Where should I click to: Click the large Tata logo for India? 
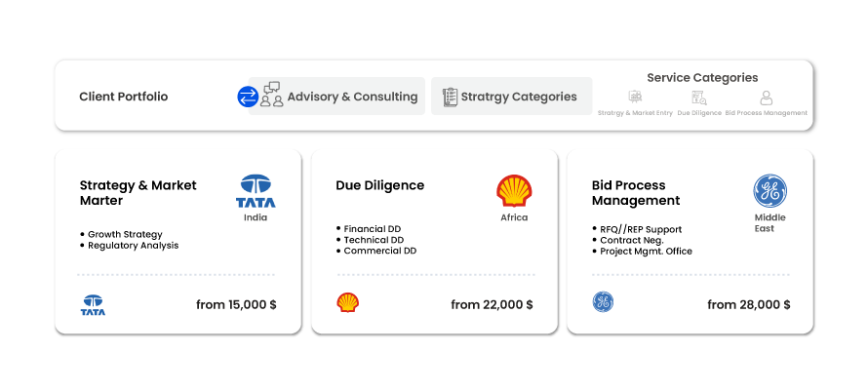[256, 191]
